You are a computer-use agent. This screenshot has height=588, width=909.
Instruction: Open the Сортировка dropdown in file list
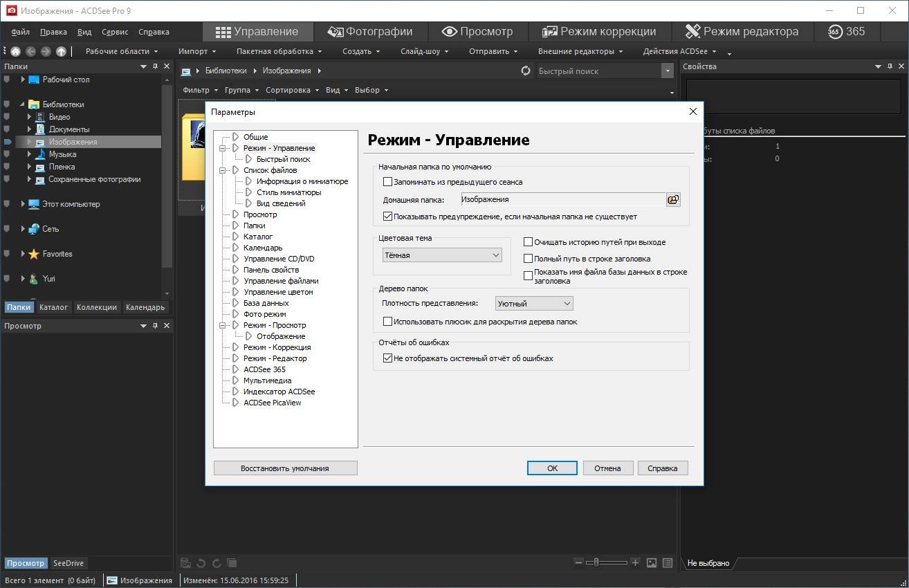click(x=292, y=90)
